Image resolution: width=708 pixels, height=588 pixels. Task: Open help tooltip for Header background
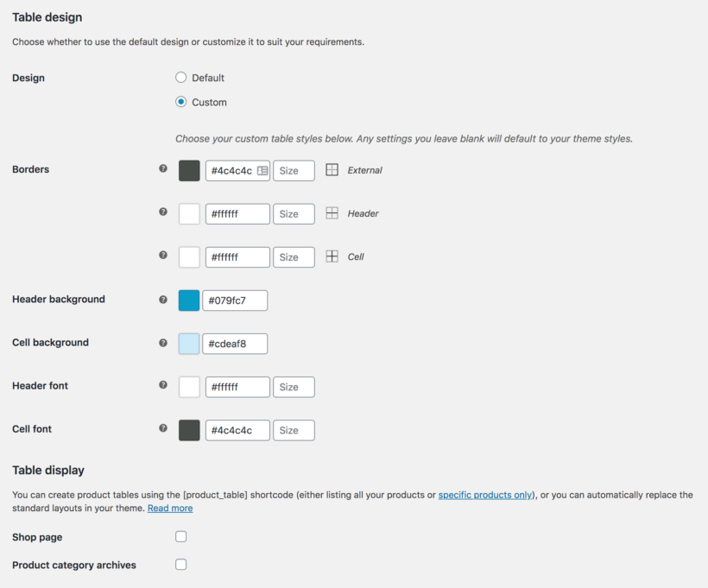click(163, 299)
